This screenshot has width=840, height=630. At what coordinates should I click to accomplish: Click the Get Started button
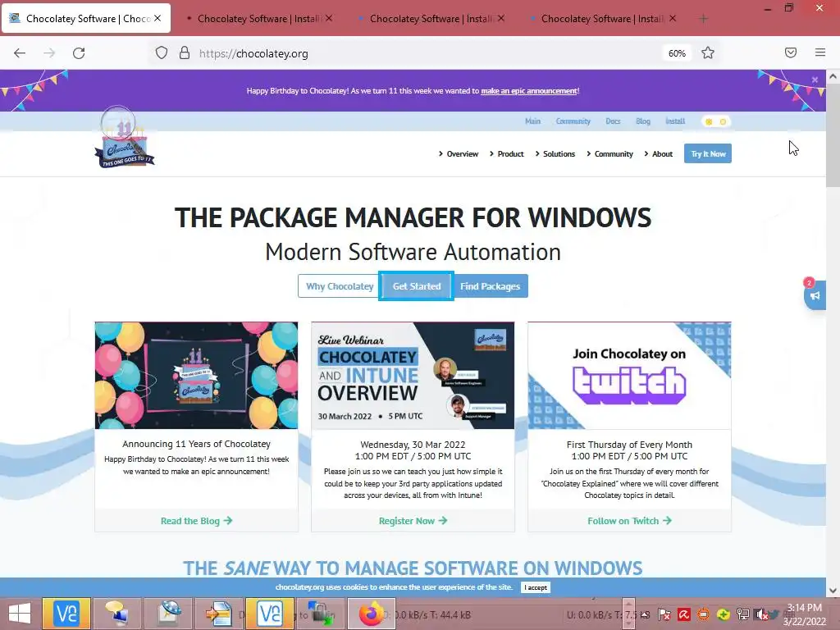[x=416, y=286]
